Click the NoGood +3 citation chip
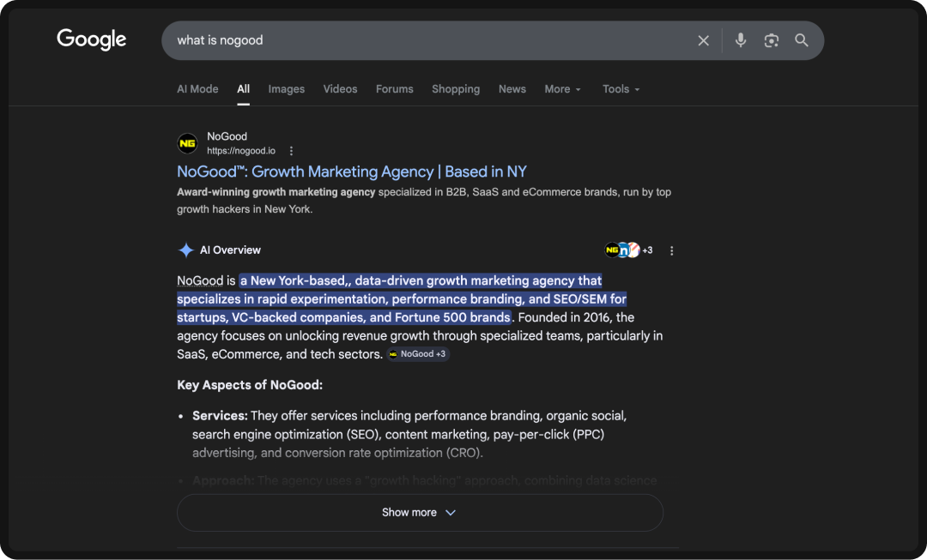927x560 pixels. (418, 353)
